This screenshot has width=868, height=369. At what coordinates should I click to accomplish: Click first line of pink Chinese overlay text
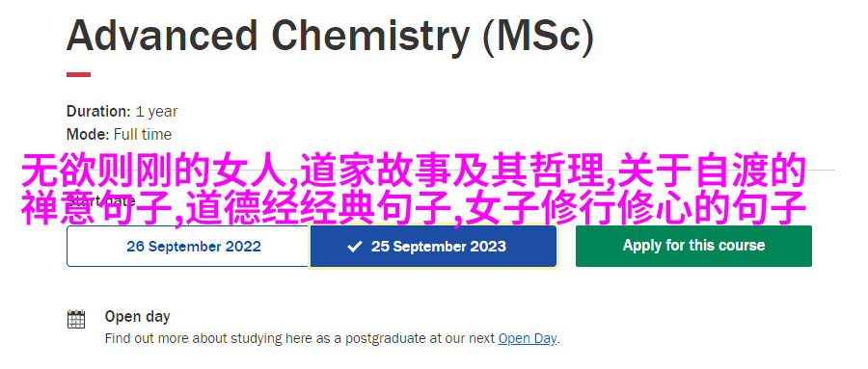414,171
